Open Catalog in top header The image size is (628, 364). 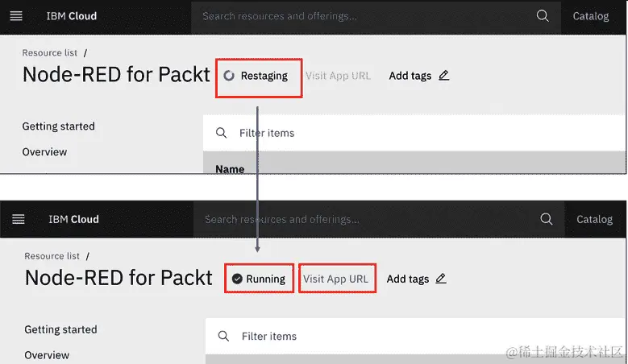[591, 16]
